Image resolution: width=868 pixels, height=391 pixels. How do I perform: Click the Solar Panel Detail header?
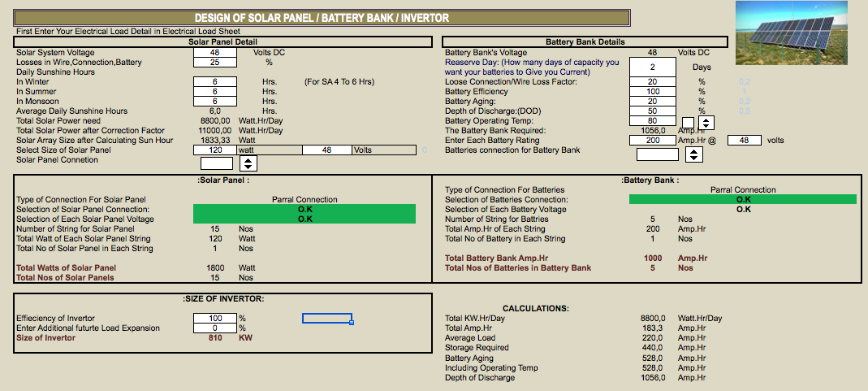tap(222, 41)
